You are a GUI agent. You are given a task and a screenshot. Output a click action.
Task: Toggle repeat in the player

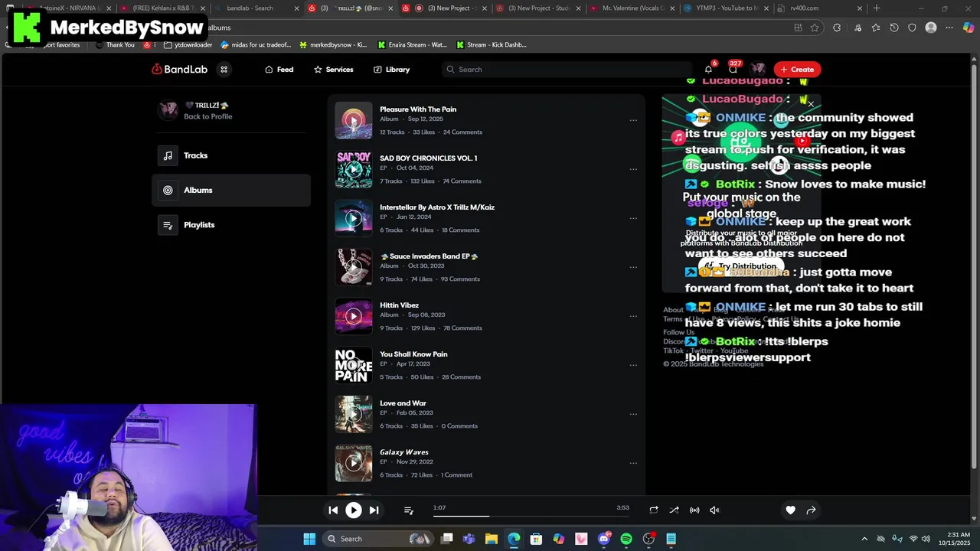(654, 510)
